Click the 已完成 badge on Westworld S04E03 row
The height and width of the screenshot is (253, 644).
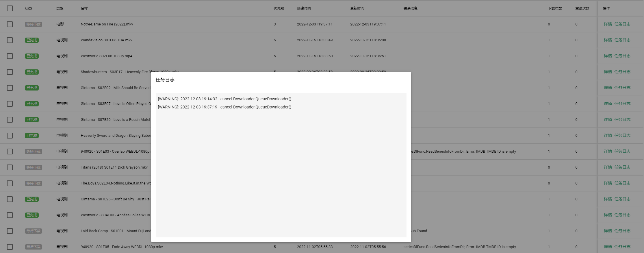[x=32, y=215]
